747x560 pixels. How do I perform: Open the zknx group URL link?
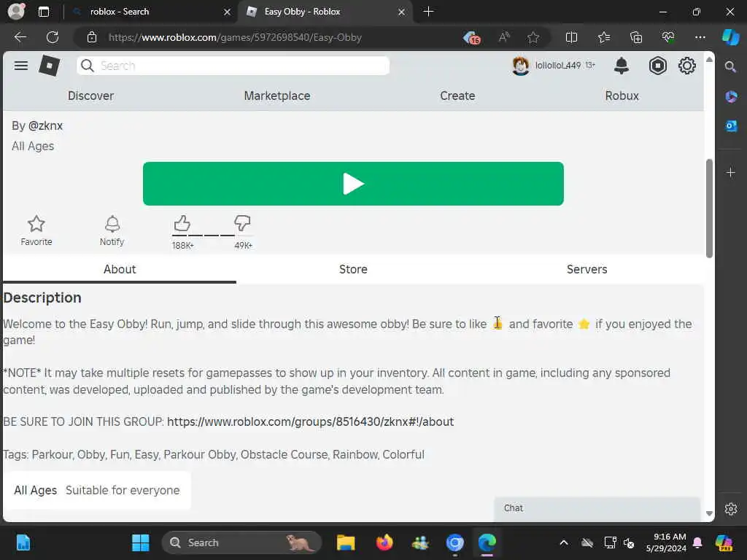(x=310, y=422)
